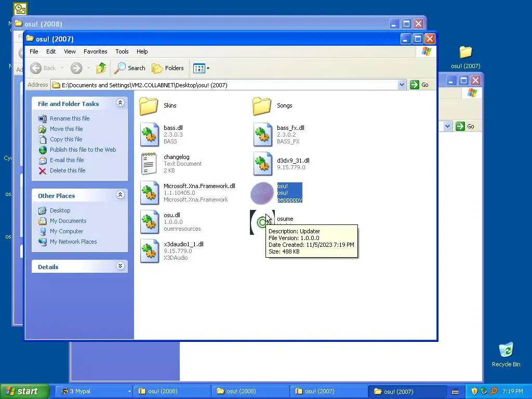532x399 pixels.
Task: Click Publish this file to the Web
Action: point(77,150)
